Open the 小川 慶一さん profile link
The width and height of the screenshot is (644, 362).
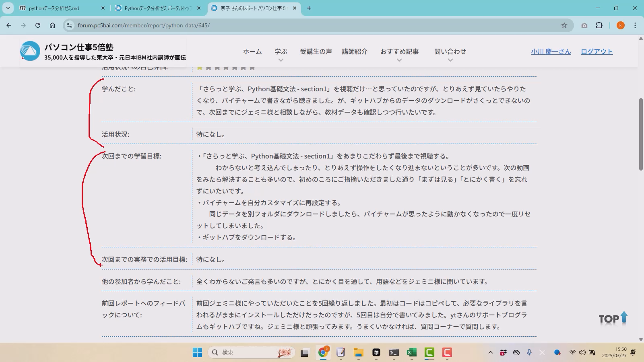tap(551, 51)
